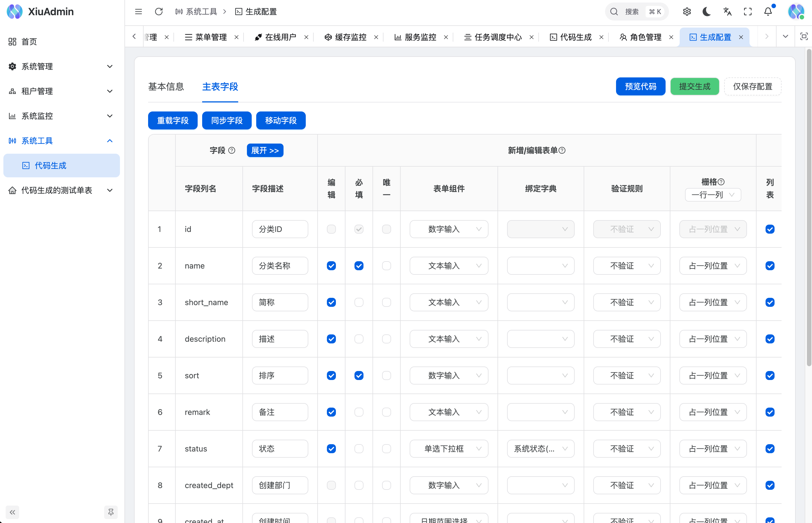812x523 pixels.
Task: Open the settings gear icon
Action: coord(687,12)
